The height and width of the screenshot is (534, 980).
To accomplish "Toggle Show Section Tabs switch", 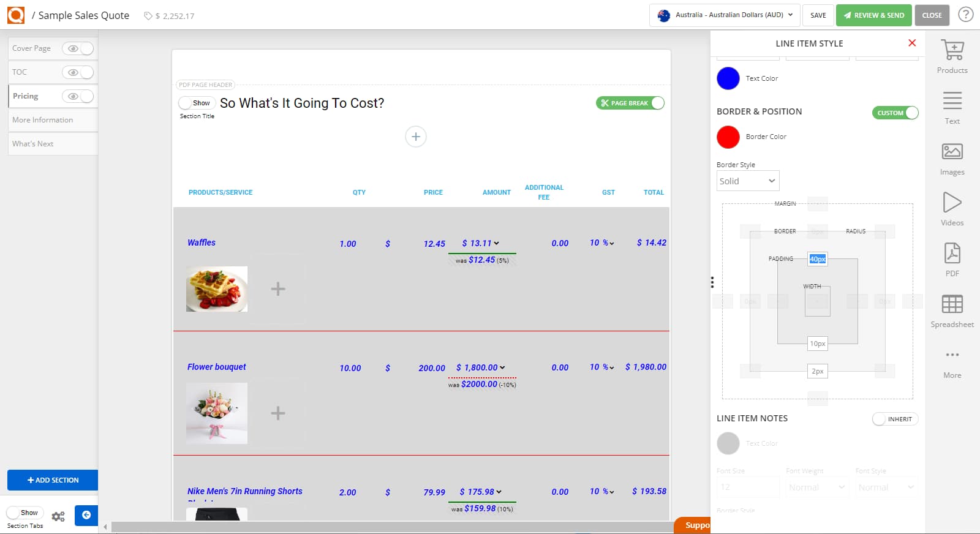I will coord(25,513).
